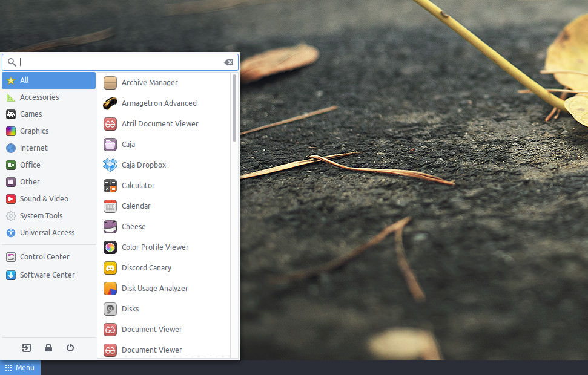Select the Sound & Video category

click(49, 199)
